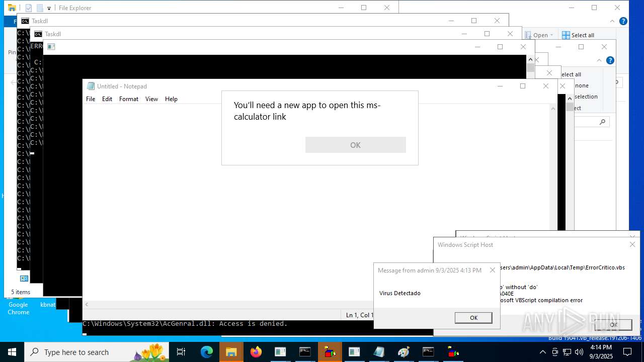Close the front Windows Script Host dialog
644x362 pixels.
(632, 244)
